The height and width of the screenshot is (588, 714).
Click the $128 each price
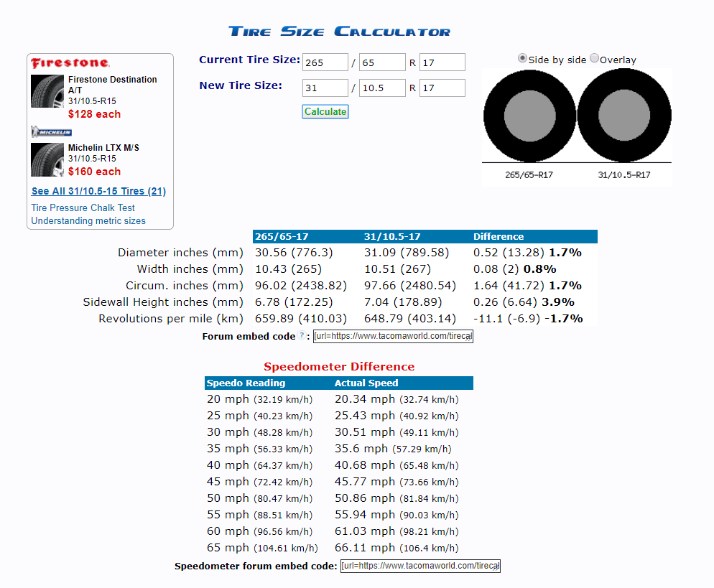95,114
